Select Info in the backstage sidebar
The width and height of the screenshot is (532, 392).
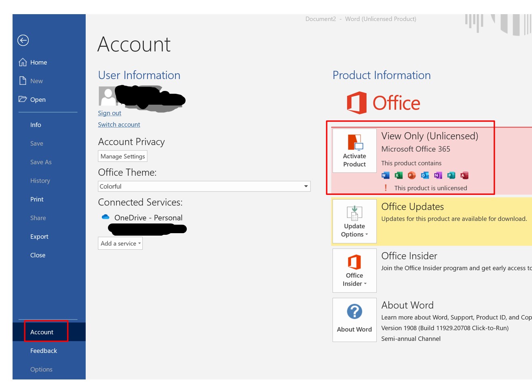[36, 125]
